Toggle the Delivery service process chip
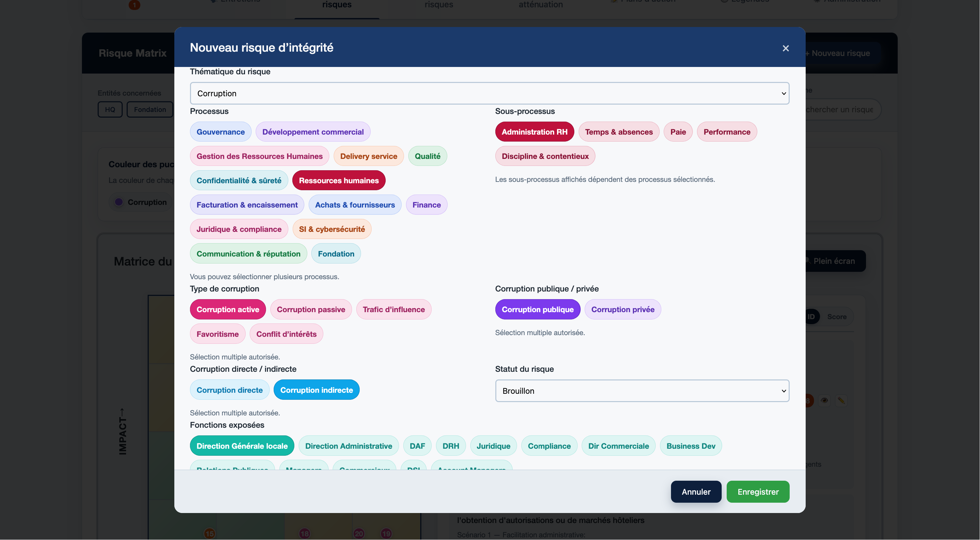Image resolution: width=980 pixels, height=540 pixels. [x=369, y=156]
